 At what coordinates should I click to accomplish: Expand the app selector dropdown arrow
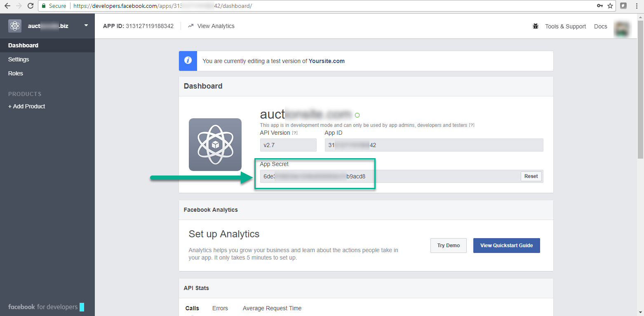tap(86, 26)
